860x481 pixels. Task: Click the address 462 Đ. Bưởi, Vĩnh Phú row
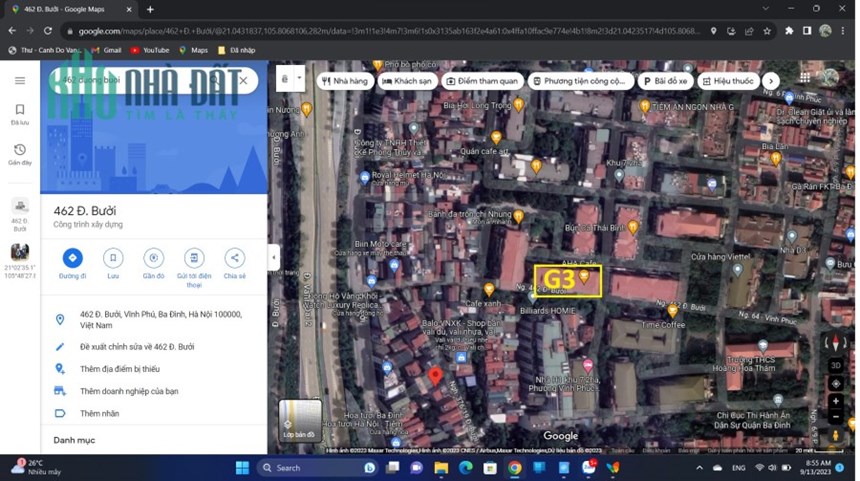pyautogui.click(x=154, y=319)
